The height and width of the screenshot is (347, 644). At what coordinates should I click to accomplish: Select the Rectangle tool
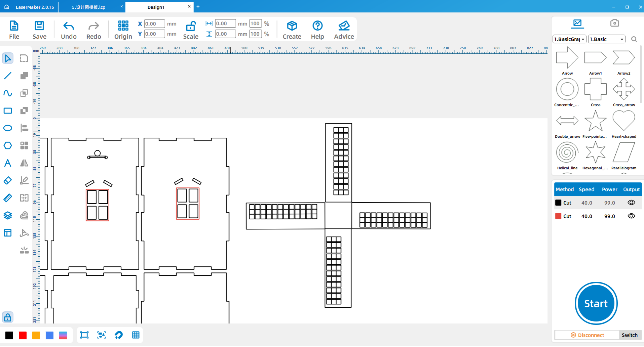click(x=8, y=111)
